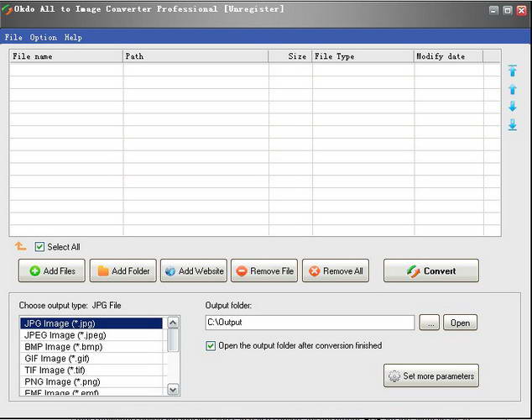Select GIF Image (*.gif) output type

point(91,359)
